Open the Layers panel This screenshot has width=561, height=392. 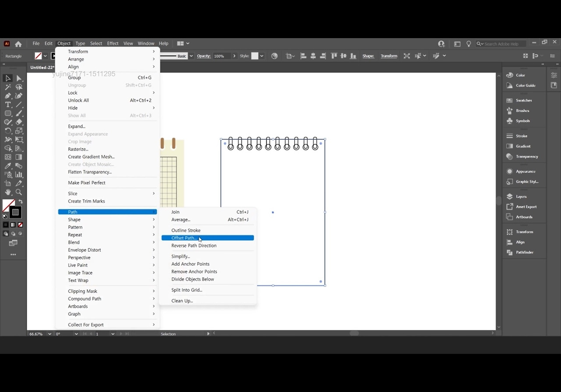(521, 196)
